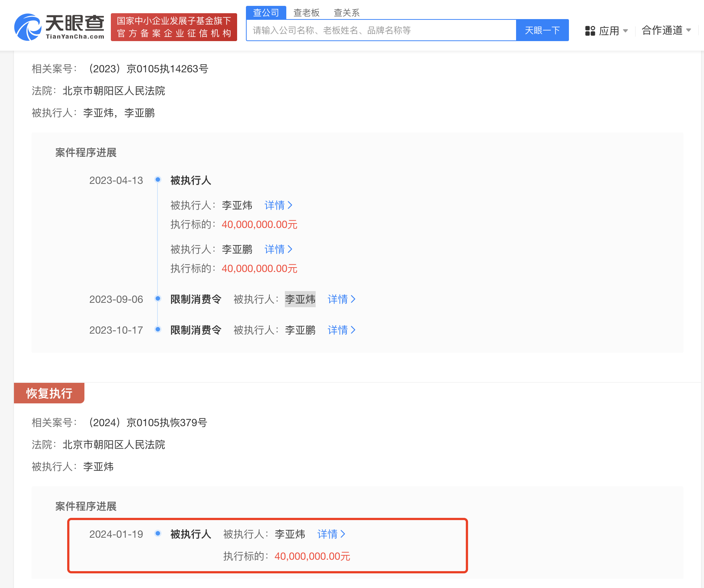
Task: Click the highlighted name 李亚炜 in 2023-09-06 row
Action: tap(300, 299)
